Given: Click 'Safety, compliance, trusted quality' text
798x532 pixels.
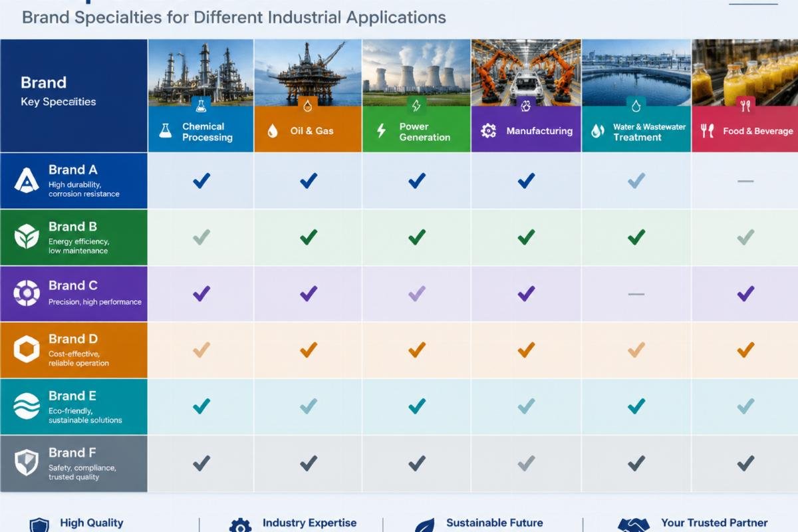Looking at the screenshot, I should click(82, 472).
